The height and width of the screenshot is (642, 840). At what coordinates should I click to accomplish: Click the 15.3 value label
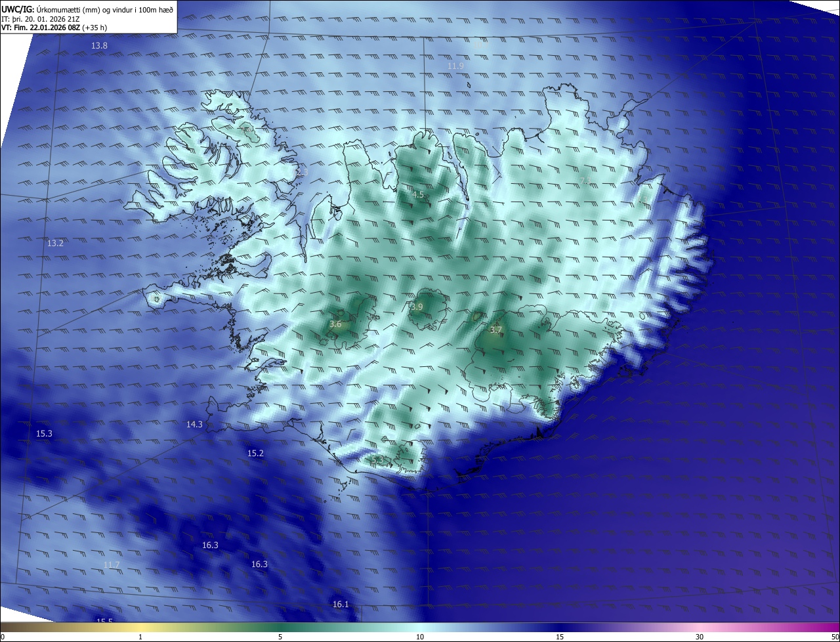(x=44, y=434)
